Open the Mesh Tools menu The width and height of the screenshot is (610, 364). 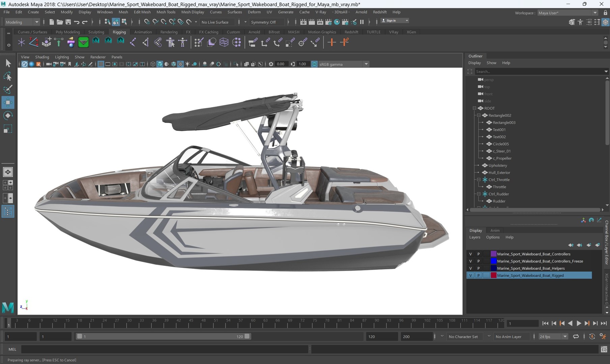coord(166,12)
